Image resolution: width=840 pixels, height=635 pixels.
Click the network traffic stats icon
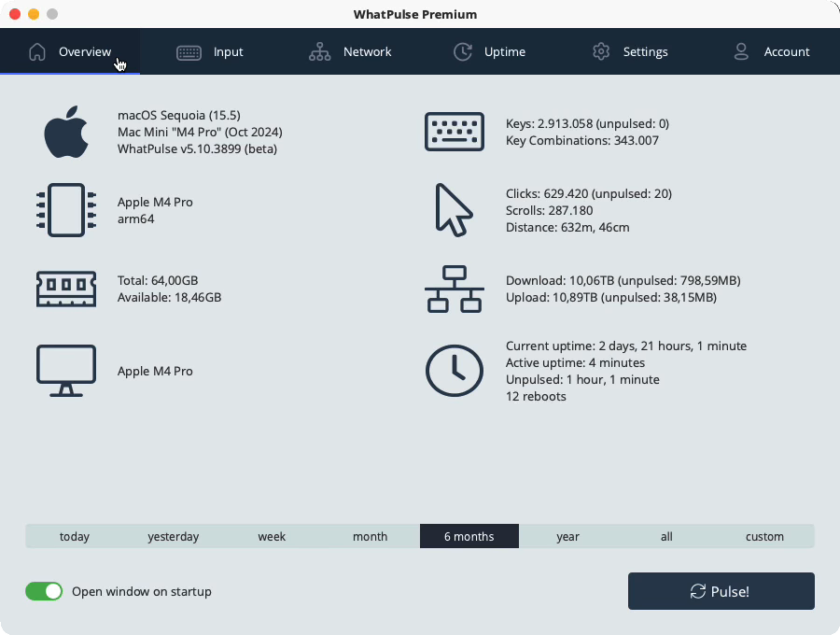click(x=455, y=289)
